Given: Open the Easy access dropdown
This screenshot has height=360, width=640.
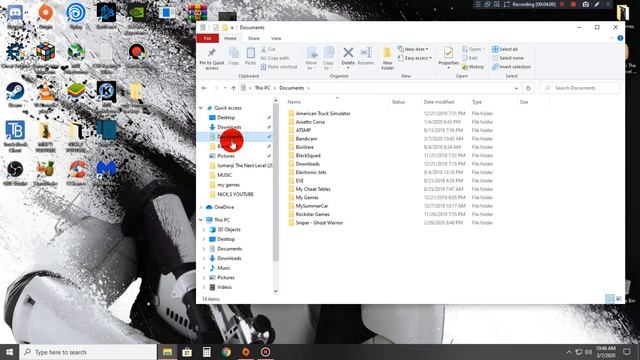Looking at the screenshot, I should coord(415,58).
